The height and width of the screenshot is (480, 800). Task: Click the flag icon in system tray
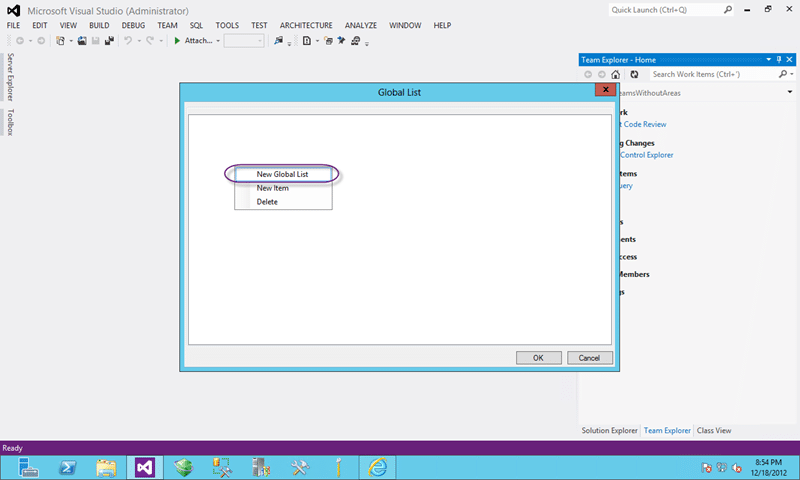707,468
